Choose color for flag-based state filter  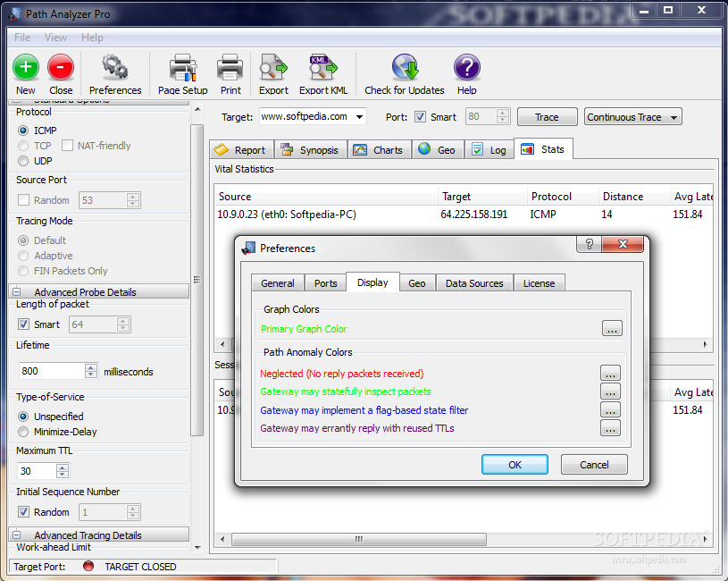tap(610, 409)
